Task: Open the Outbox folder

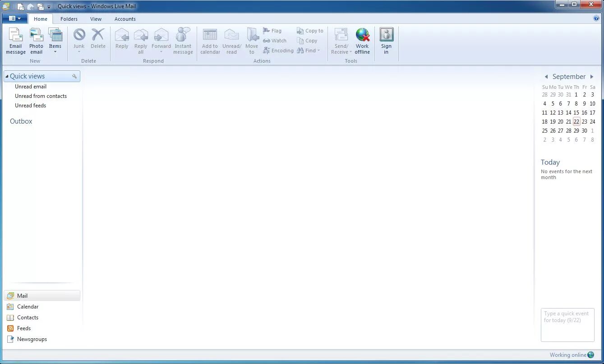Action: click(21, 121)
